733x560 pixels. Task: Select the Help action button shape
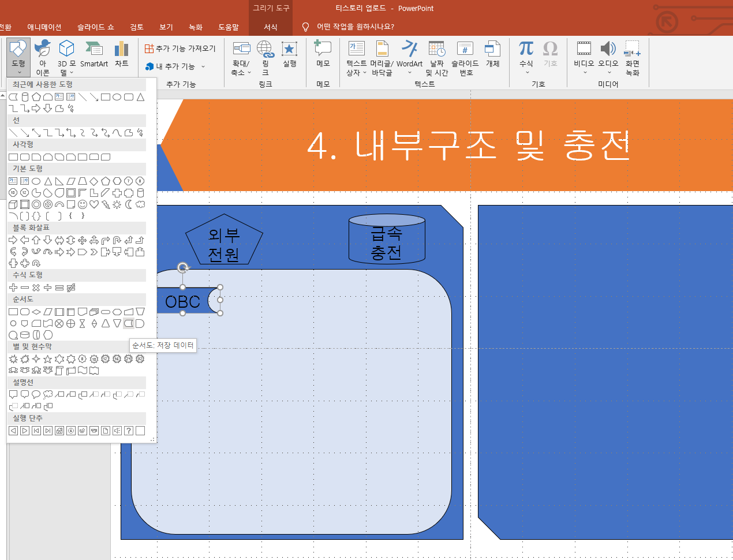coord(129,431)
